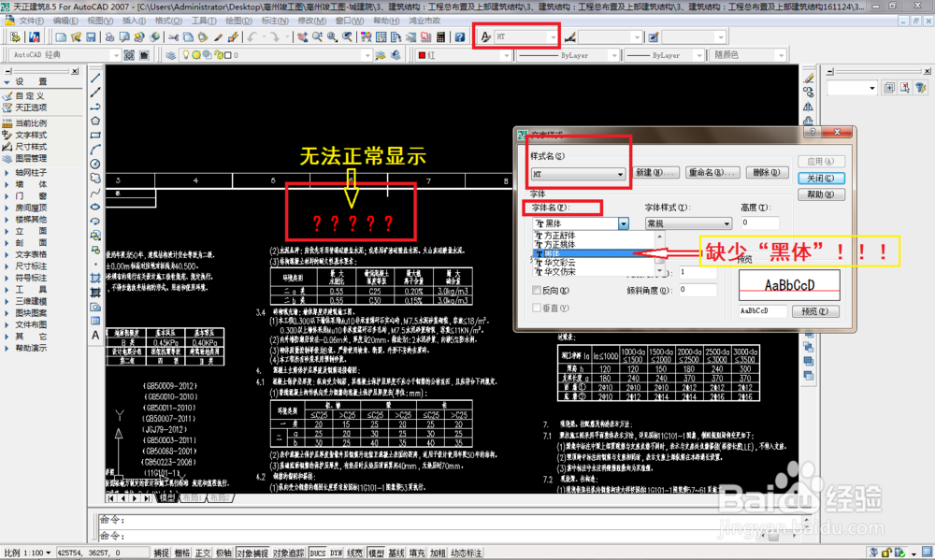Toggle the 垂直 checkbox
The width and height of the screenshot is (935, 560).
point(537,309)
